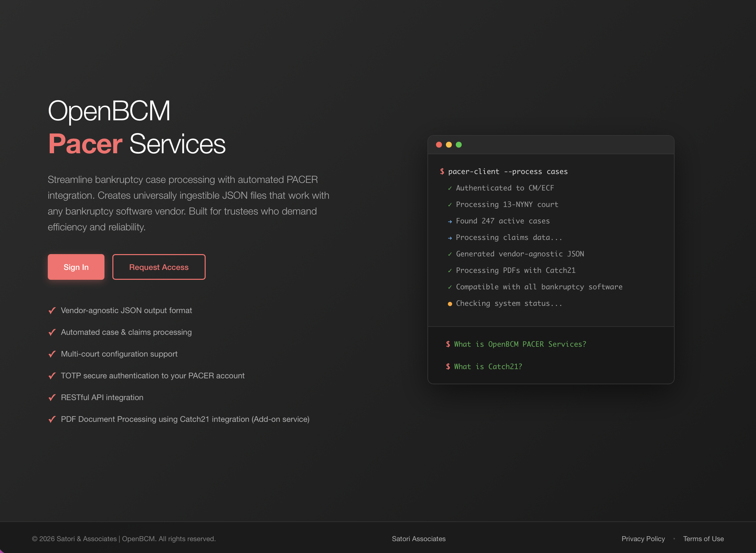756x553 pixels.
Task: Select the 'What is OpenBCM PACER Services?' prompt
Action: pyautogui.click(x=516, y=344)
